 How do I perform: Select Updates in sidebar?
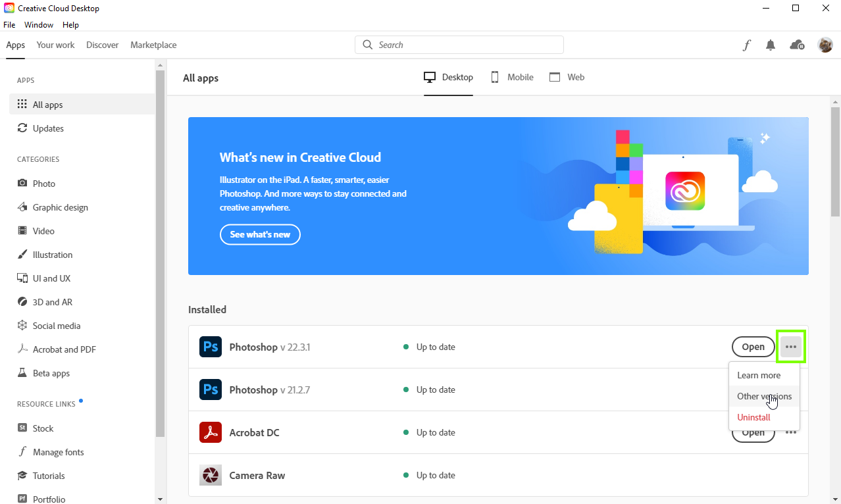click(x=82, y=128)
